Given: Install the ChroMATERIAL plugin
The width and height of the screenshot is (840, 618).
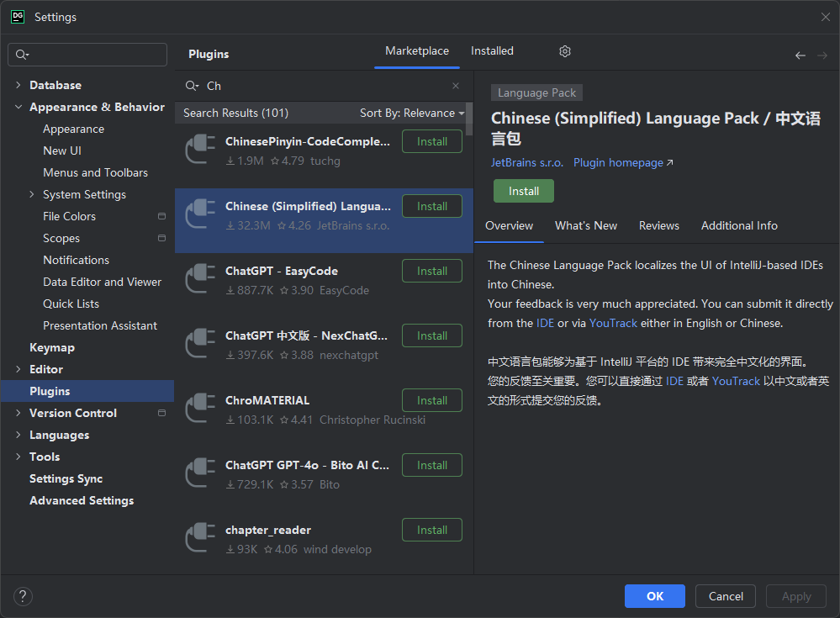Looking at the screenshot, I should [x=432, y=400].
